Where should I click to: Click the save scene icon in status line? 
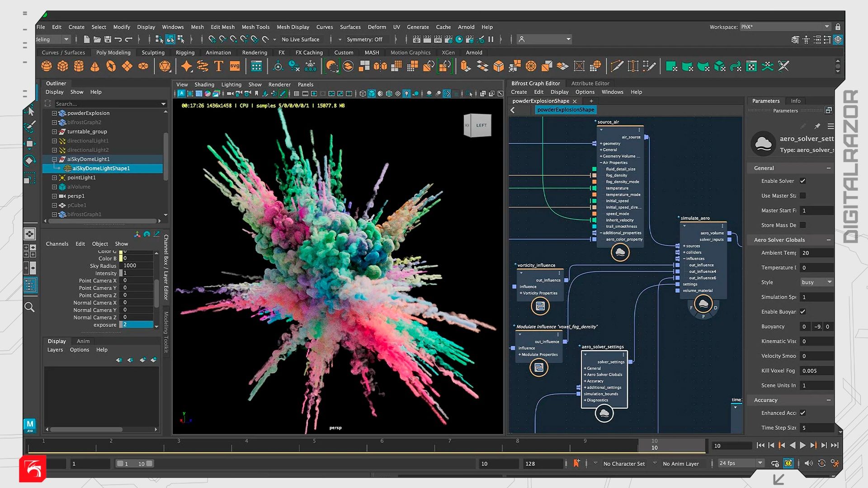pos(108,39)
